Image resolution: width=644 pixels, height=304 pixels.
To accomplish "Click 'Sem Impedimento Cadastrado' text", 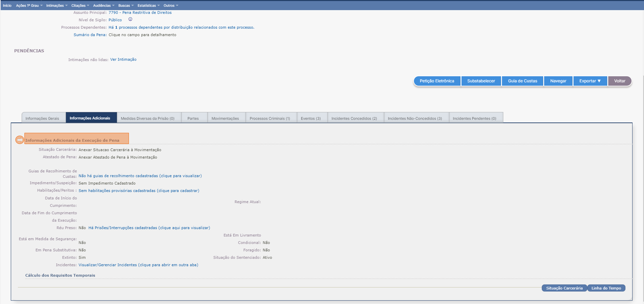I will click(107, 183).
